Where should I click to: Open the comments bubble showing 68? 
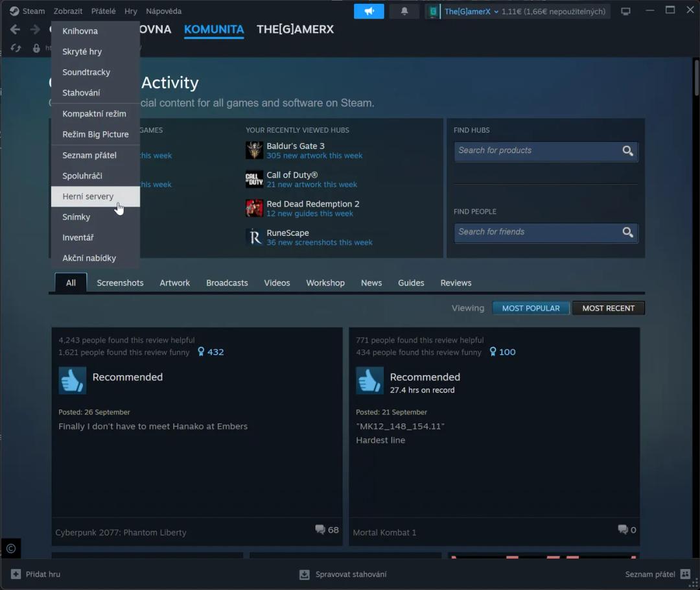coord(320,530)
